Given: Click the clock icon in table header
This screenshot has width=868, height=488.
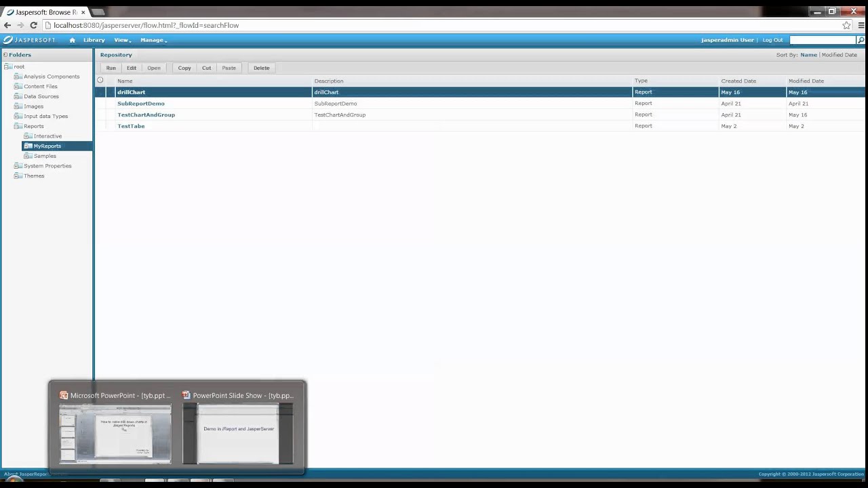Looking at the screenshot, I should coord(100,80).
